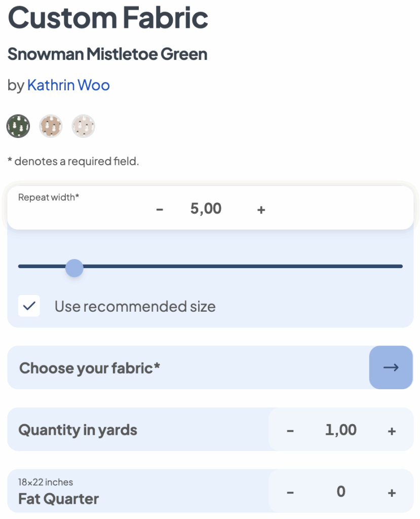The image size is (420, 519).
Task: Open Kathrin Woo designer link
Action: tap(68, 85)
